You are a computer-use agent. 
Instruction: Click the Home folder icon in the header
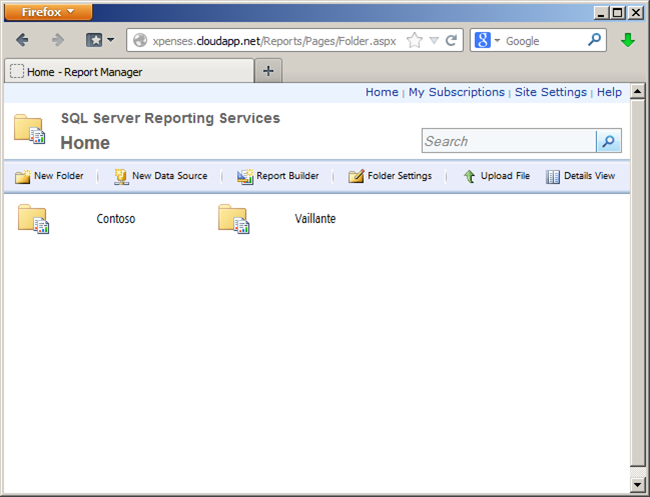tap(29, 129)
